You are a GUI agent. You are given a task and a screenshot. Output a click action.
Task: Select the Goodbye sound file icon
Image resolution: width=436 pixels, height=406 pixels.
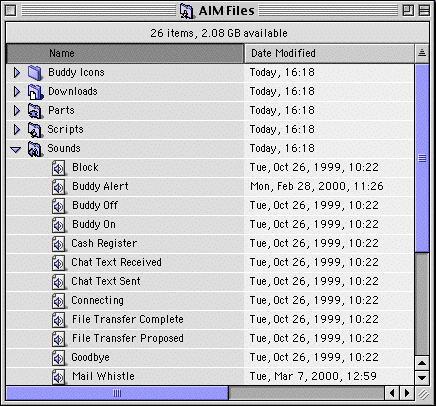click(x=59, y=358)
